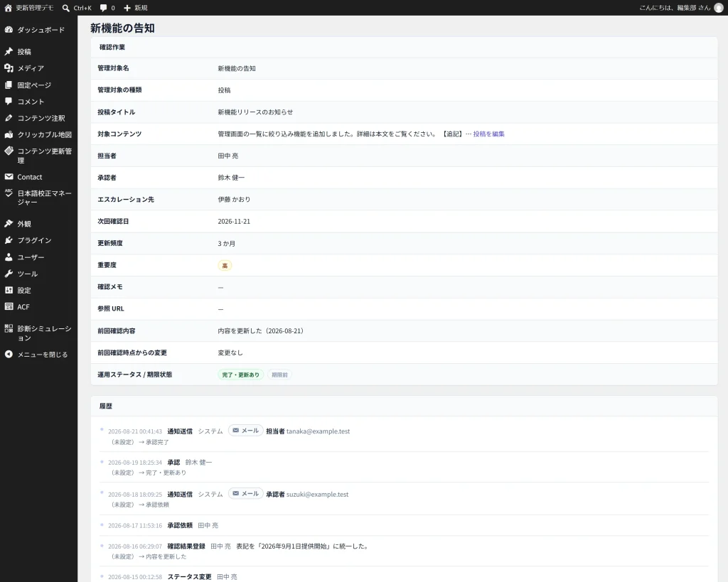
Task: Click the 更新頻度 value 3 か月
Action: coord(227,243)
